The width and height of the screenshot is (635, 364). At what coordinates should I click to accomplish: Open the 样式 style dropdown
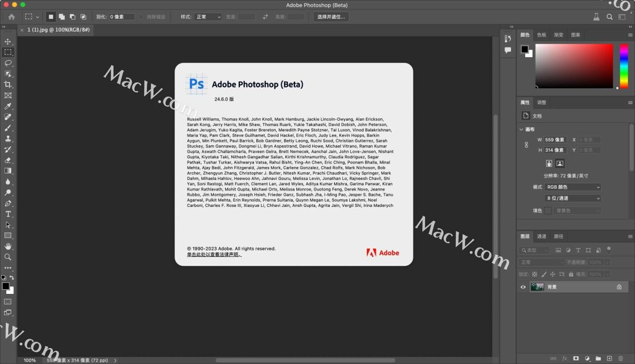(208, 16)
